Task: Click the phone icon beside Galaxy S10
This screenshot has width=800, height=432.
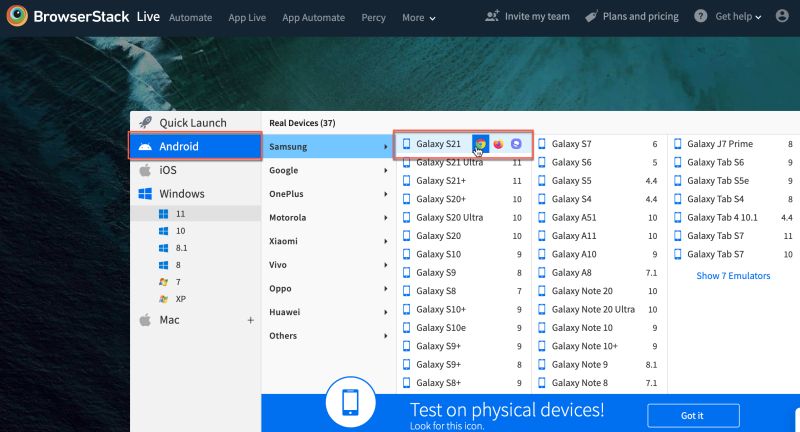Action: click(x=407, y=254)
